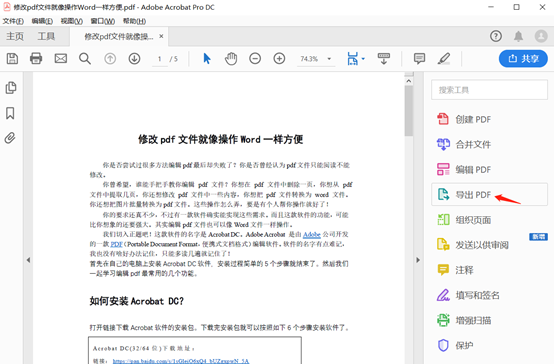Click the page number field
Viewport: 554px width, 364px height.
pyautogui.click(x=160, y=59)
